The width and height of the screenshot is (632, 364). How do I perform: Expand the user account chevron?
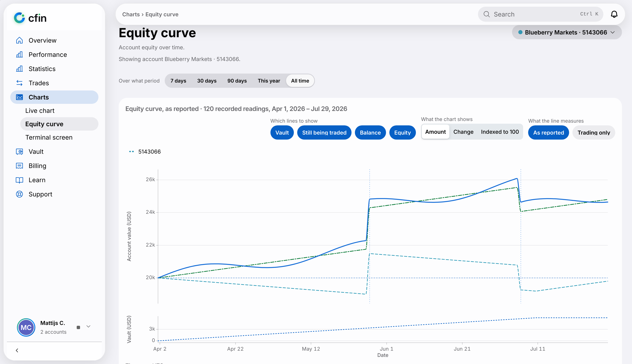88,327
